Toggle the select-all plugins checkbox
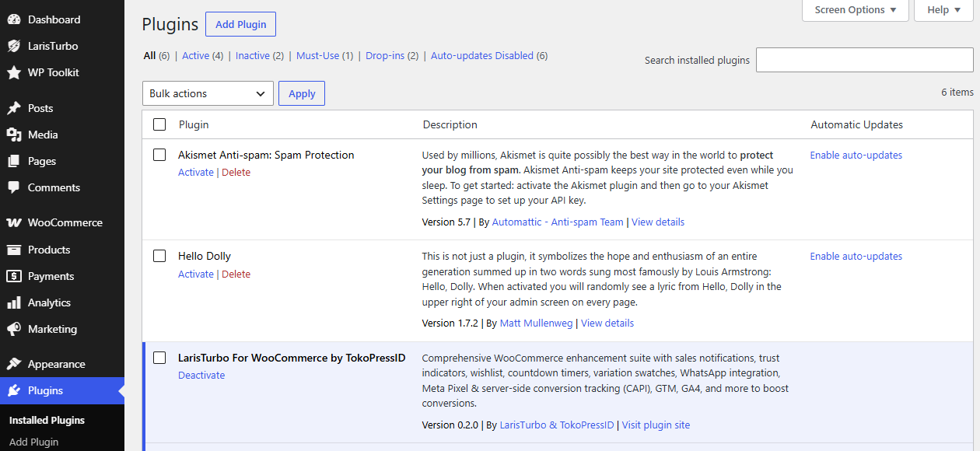The width and height of the screenshot is (980, 451). tap(159, 124)
